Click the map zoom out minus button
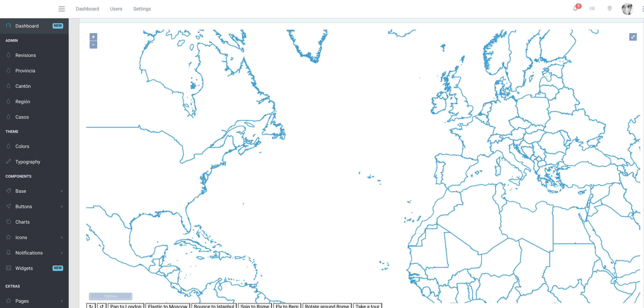 [x=93, y=45]
